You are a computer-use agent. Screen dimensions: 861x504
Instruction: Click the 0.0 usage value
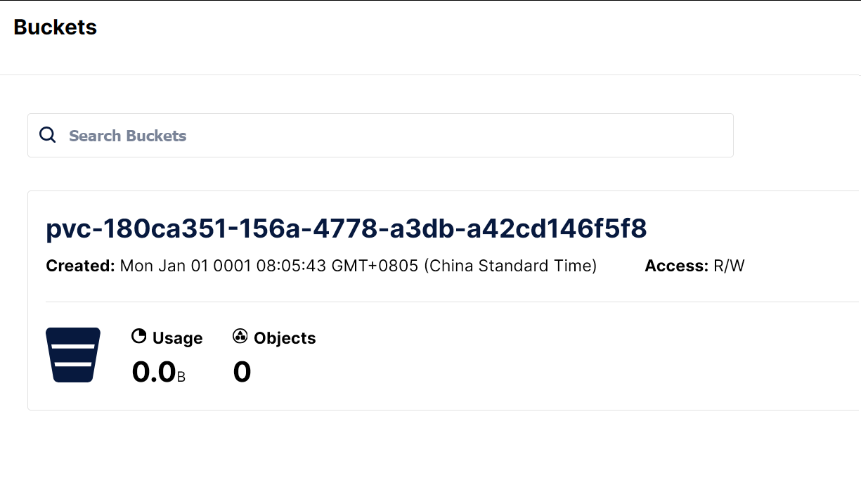tap(154, 372)
